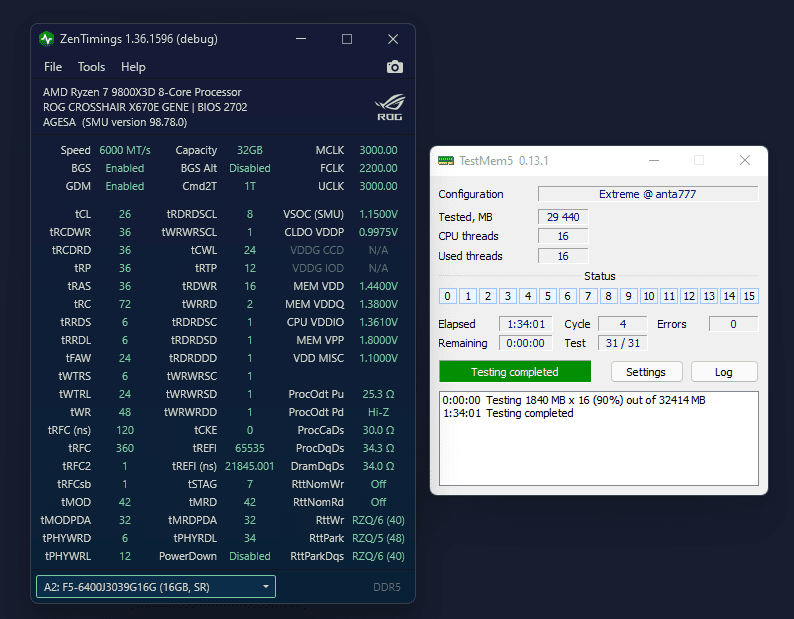Screen dimensions: 794x619
Task: Select thread status box 0
Action: tap(448, 296)
